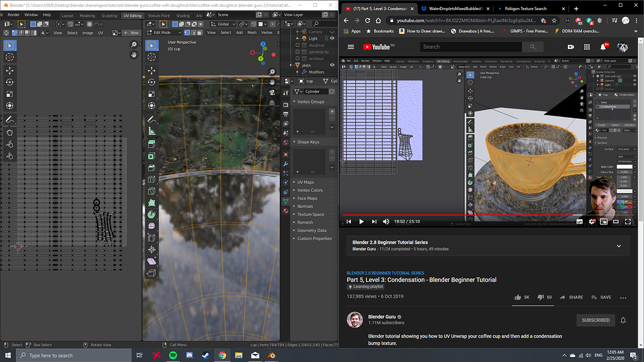Viewport: 644px width, 362px height.
Task: Expand the Shape Keys panel
Action: [307, 141]
